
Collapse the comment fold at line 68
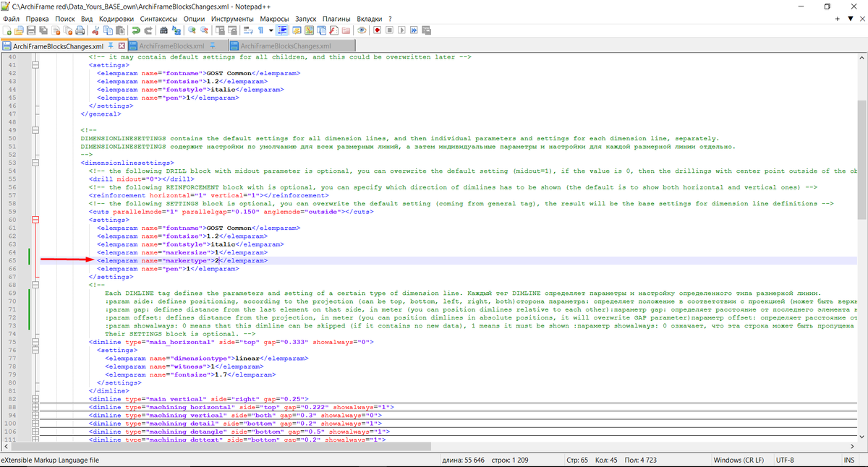[x=34, y=285]
